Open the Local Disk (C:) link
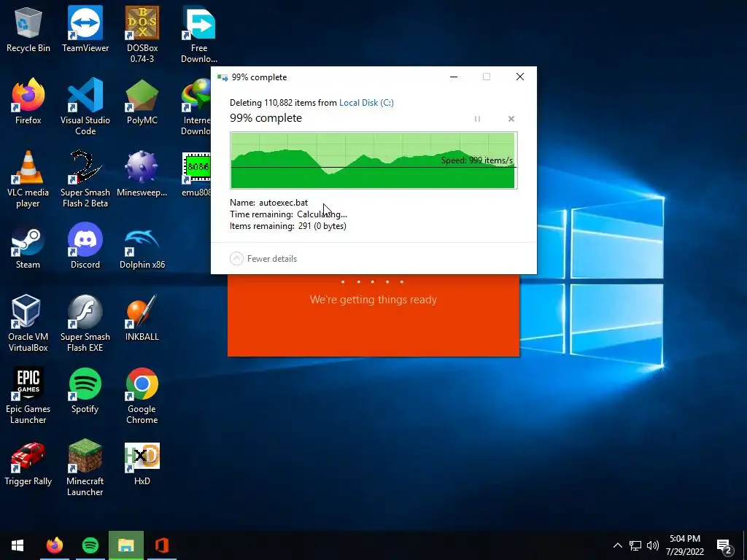This screenshot has height=560, width=747. tap(366, 102)
